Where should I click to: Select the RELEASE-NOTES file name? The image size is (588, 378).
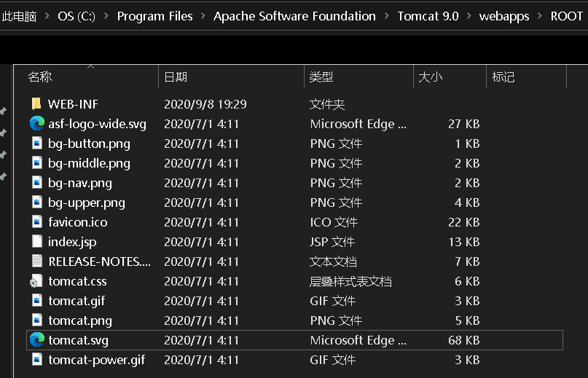tap(99, 261)
